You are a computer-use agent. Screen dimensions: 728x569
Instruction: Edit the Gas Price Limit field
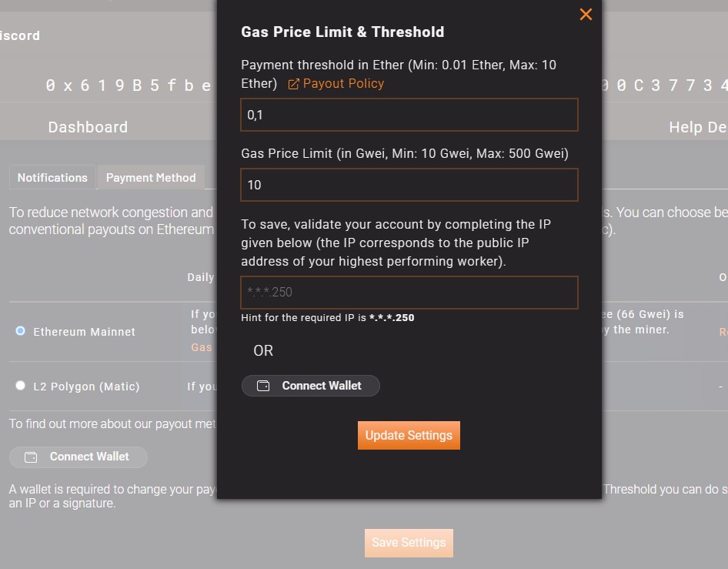click(409, 185)
